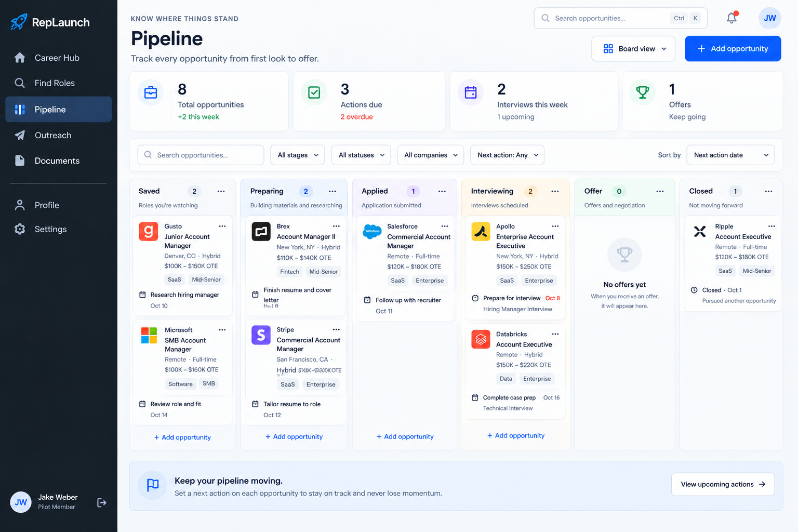The height and width of the screenshot is (532, 798).
Task: Open Find Roles in sidebar
Action: pos(58,83)
